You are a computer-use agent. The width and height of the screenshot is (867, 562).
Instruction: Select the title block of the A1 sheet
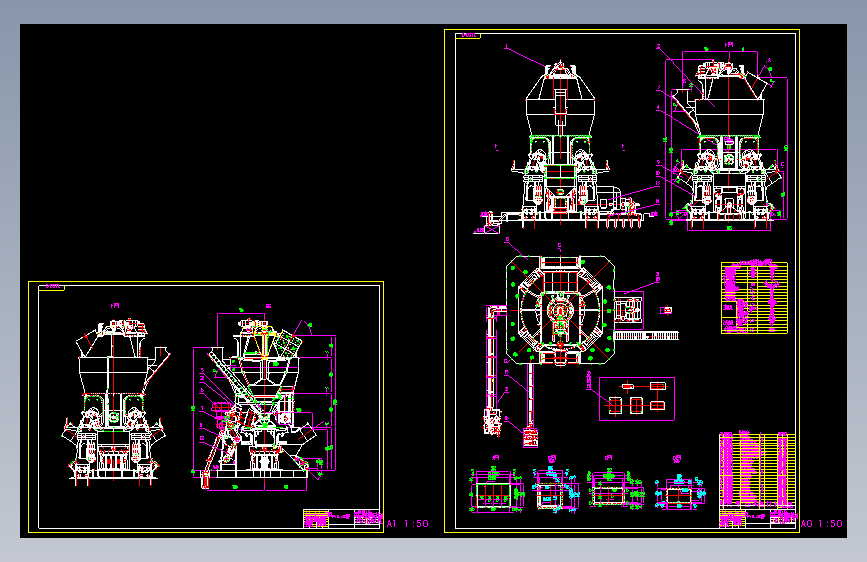click(x=342, y=519)
